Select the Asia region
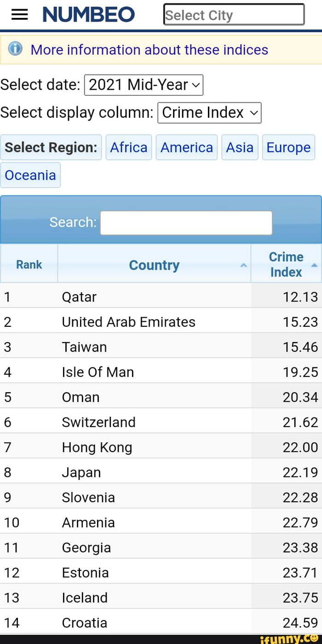 (x=240, y=147)
